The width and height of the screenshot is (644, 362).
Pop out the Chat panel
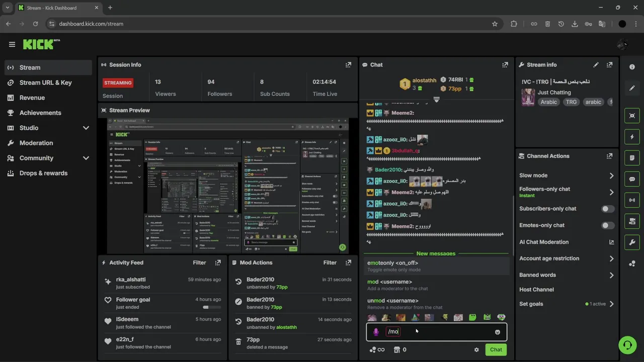505,65
